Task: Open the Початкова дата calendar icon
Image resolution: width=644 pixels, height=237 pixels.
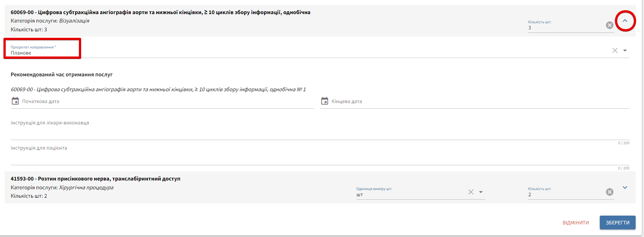Action: tap(15, 101)
